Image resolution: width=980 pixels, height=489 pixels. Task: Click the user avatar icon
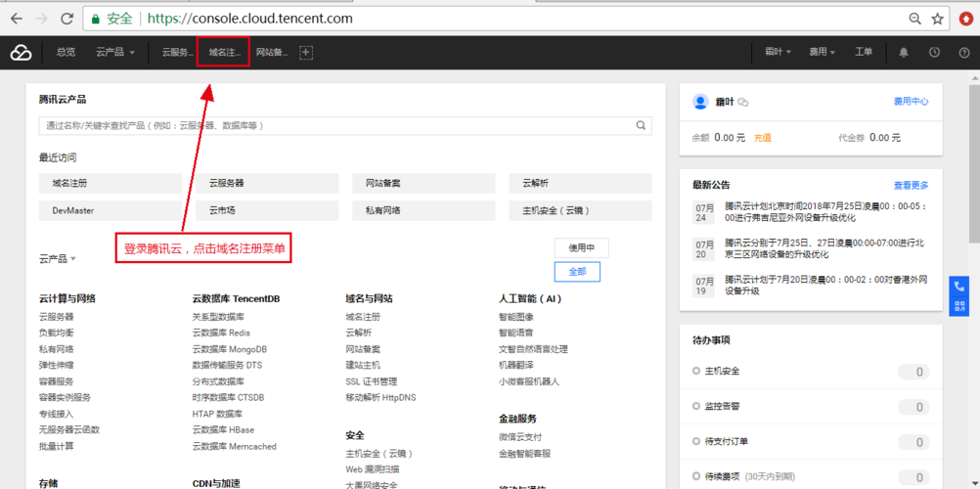(x=700, y=102)
